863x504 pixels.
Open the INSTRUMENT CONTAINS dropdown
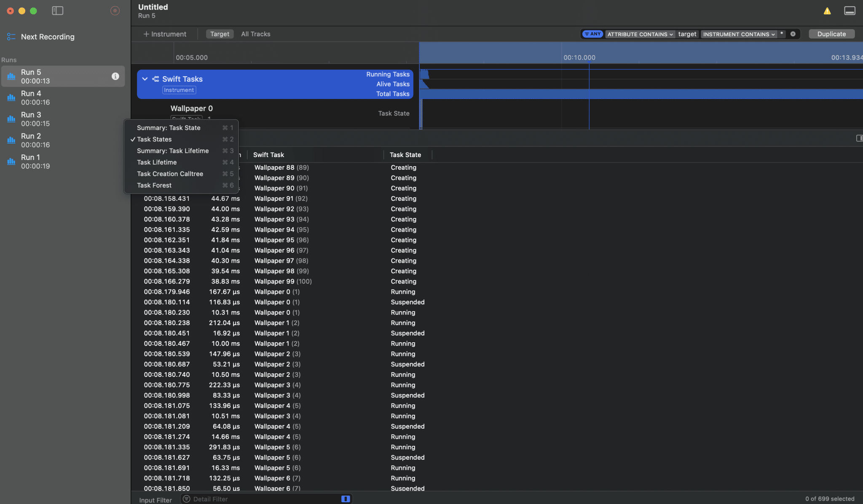coord(738,34)
